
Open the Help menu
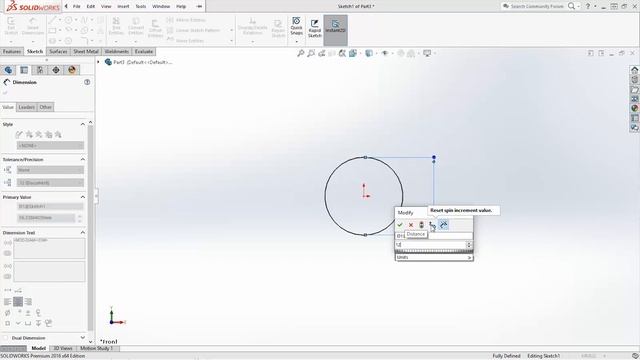click(x=181, y=6)
